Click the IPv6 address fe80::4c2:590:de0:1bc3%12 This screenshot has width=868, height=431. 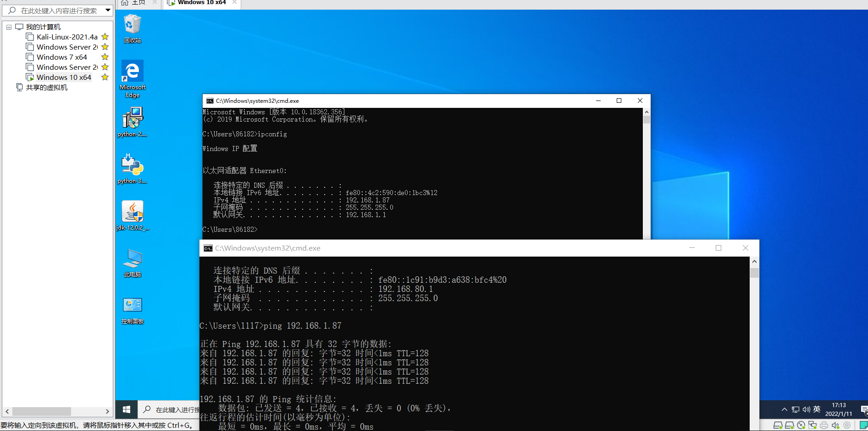392,193
